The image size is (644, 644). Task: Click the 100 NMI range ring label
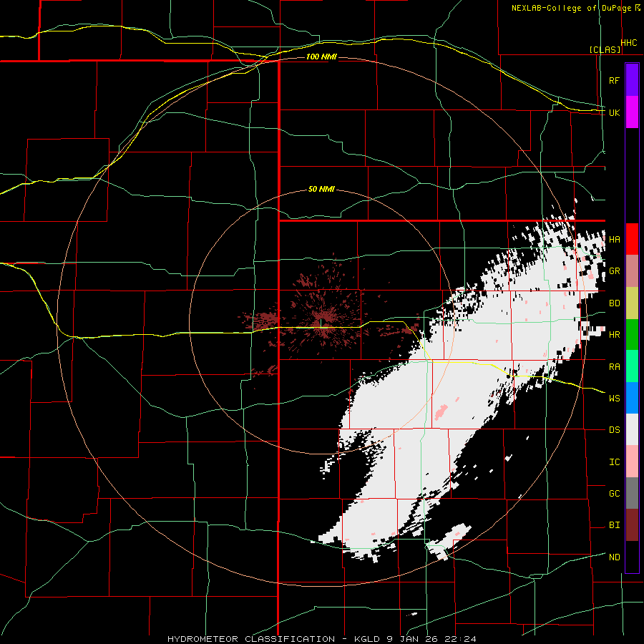click(321, 57)
